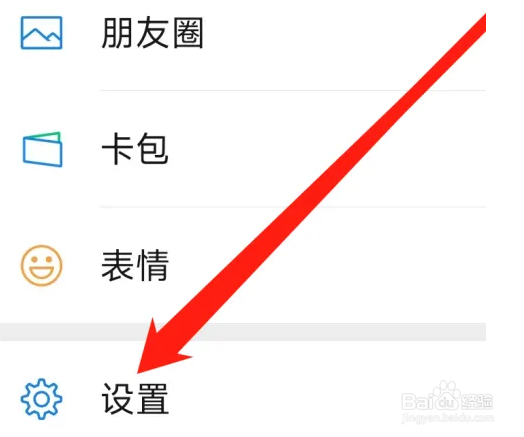The width and height of the screenshot is (524, 437).
Task: Open the 卡包 menu entry text
Action: click(x=135, y=149)
